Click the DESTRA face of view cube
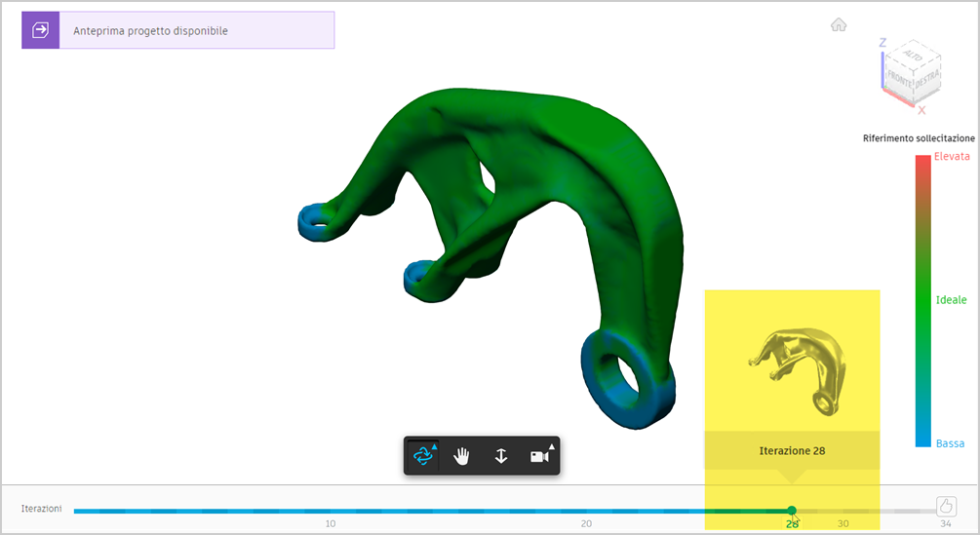The height and width of the screenshot is (535, 980). tap(927, 79)
